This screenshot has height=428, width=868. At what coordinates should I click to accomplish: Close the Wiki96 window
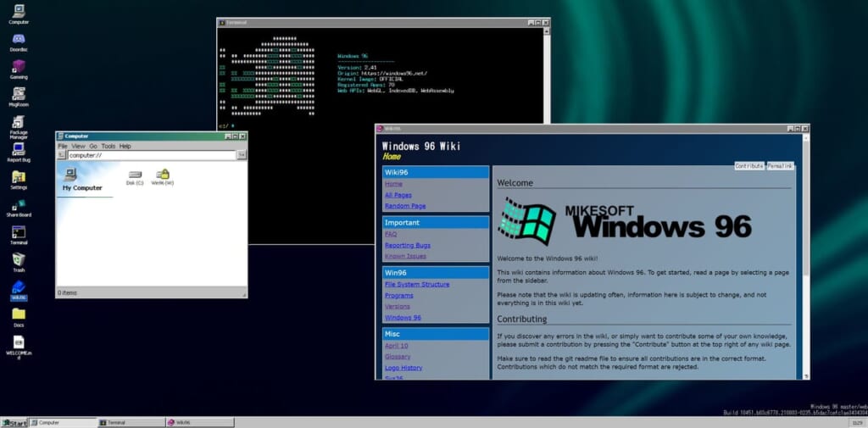(x=805, y=129)
